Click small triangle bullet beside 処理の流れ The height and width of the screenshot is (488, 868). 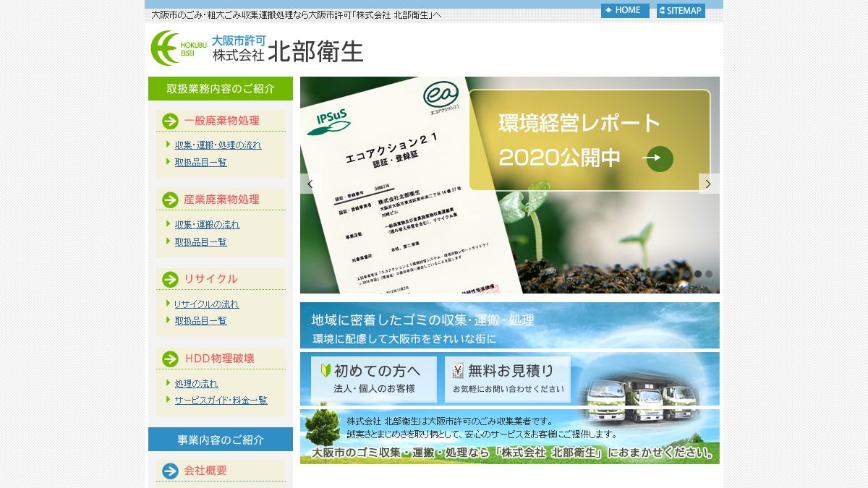pos(169,382)
